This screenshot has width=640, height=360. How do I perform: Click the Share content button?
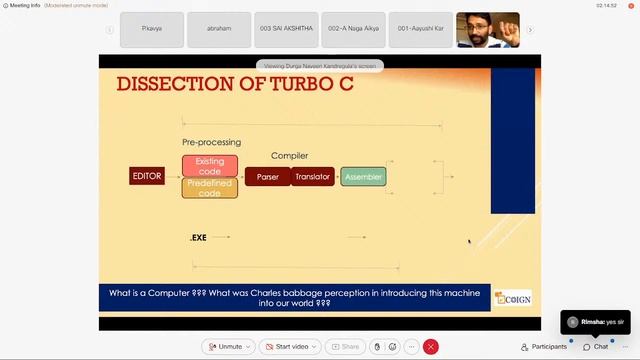(x=345, y=347)
